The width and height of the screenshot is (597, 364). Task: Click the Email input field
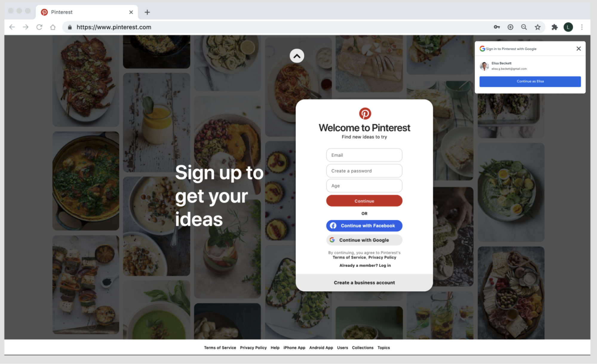click(x=364, y=155)
